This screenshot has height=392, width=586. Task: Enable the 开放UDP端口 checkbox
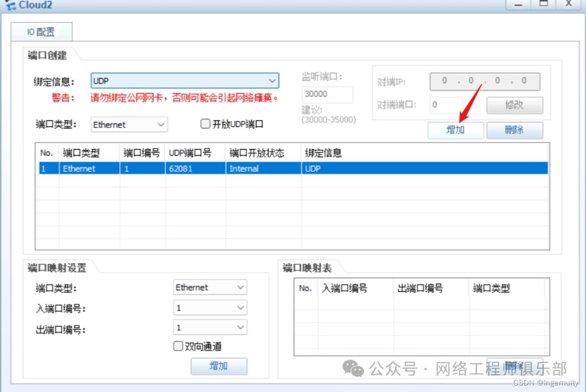205,124
